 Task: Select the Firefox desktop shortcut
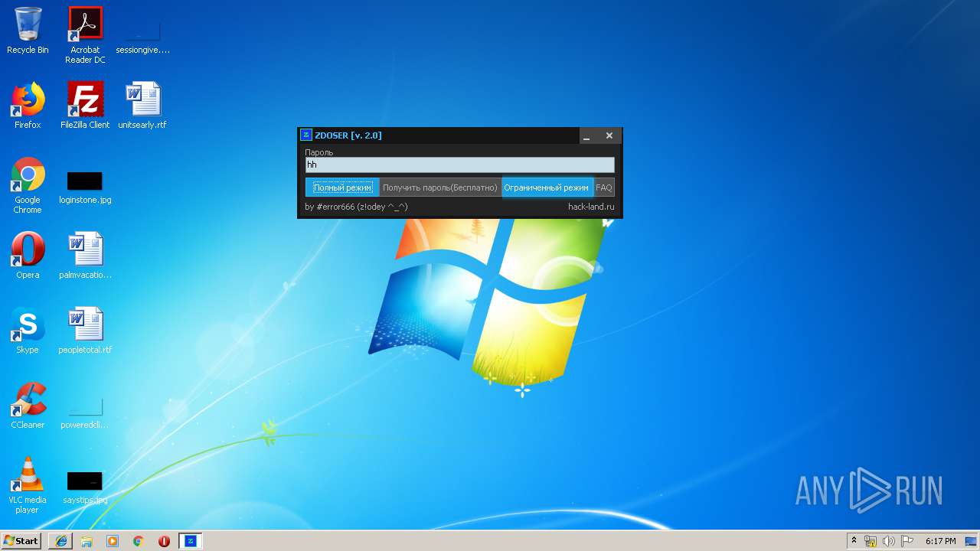[x=28, y=106]
